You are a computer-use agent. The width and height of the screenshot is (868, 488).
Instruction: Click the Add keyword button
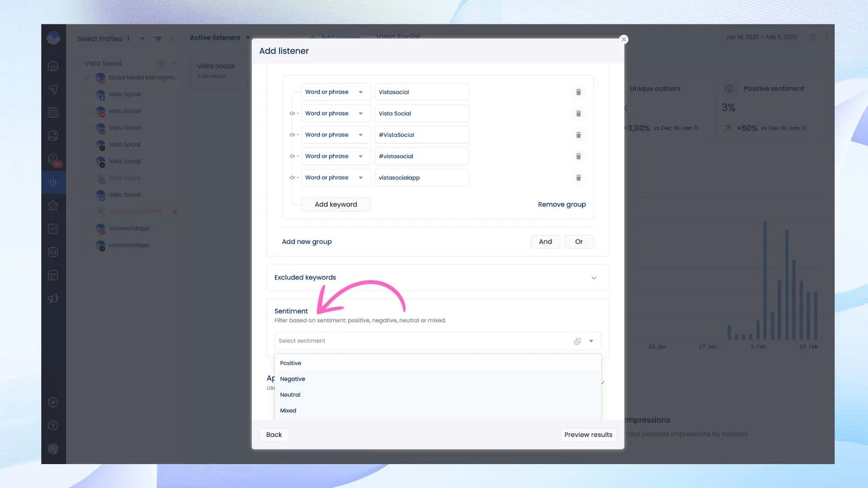[336, 204]
